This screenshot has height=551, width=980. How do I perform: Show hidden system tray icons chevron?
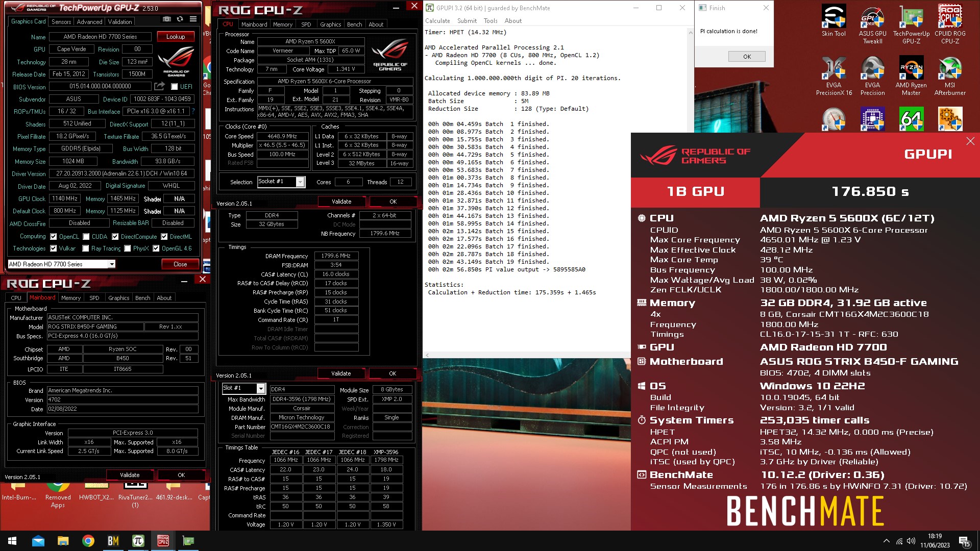pyautogui.click(x=886, y=541)
